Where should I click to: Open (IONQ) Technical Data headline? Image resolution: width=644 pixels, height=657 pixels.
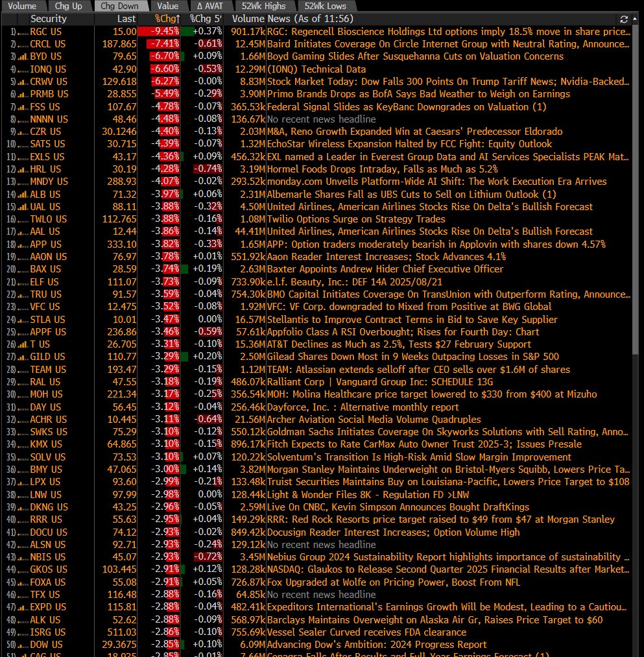pyautogui.click(x=316, y=69)
